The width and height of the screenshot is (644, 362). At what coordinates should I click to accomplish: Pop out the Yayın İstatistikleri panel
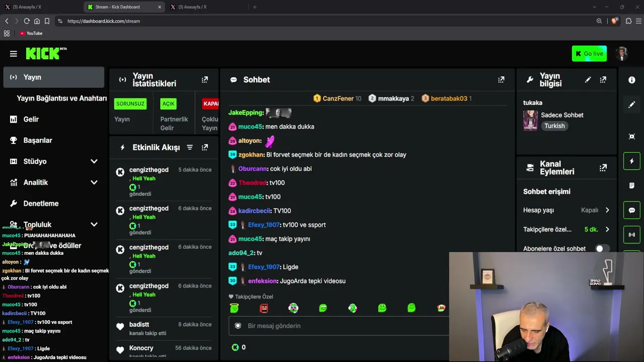pos(205,79)
